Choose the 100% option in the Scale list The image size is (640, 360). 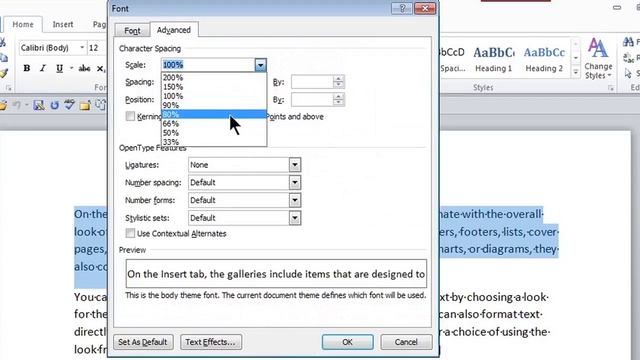pos(214,96)
